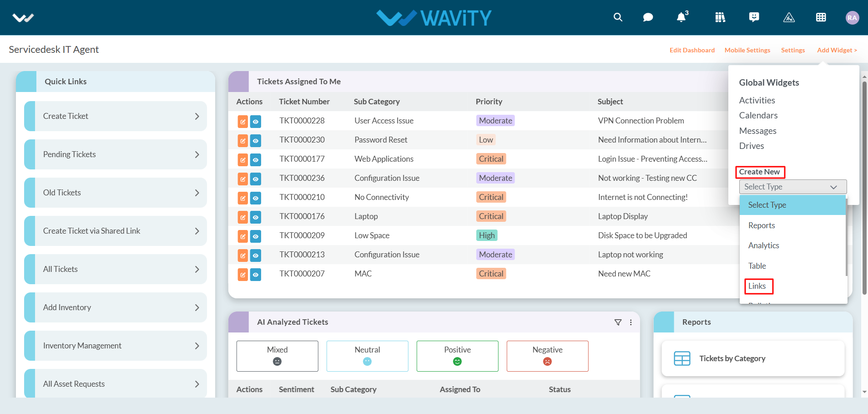Screen dimensions: 868x414
Task: Click the page vertical scrollbar
Action: [x=864, y=188]
